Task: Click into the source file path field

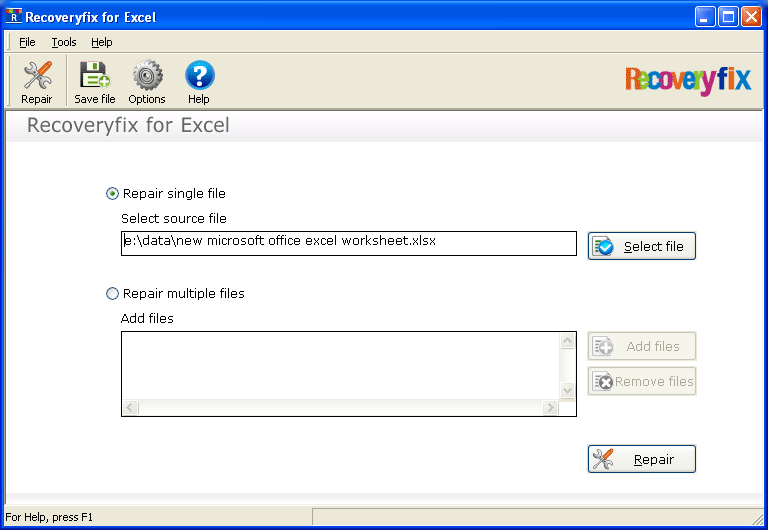Action: (349, 243)
